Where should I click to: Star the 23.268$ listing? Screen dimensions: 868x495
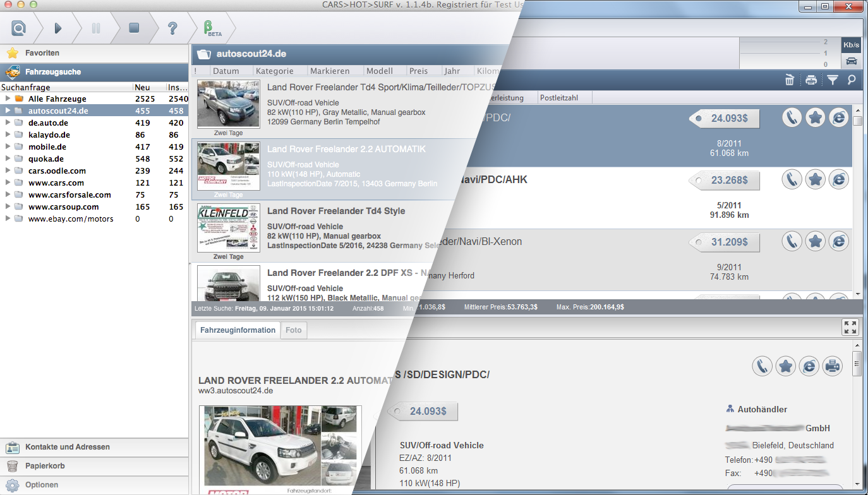click(816, 179)
